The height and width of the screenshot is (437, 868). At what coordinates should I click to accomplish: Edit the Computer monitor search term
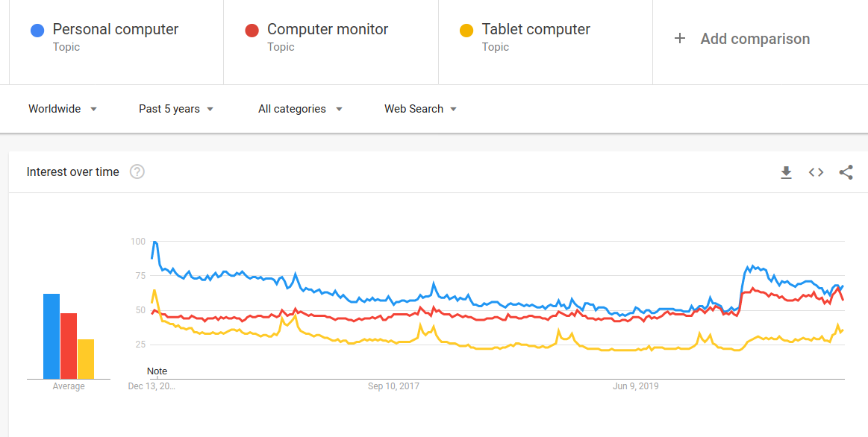pos(328,30)
